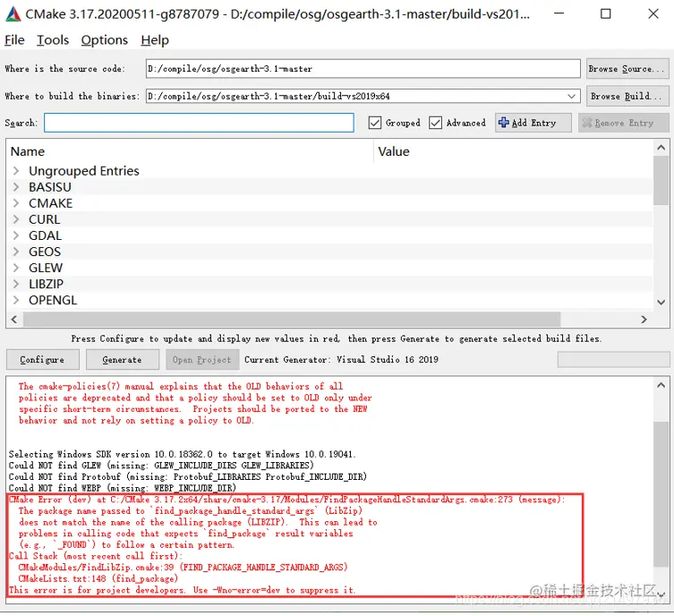This screenshot has height=616, width=674.
Task: Click the CMake logo icon in title bar
Action: [x=13, y=14]
